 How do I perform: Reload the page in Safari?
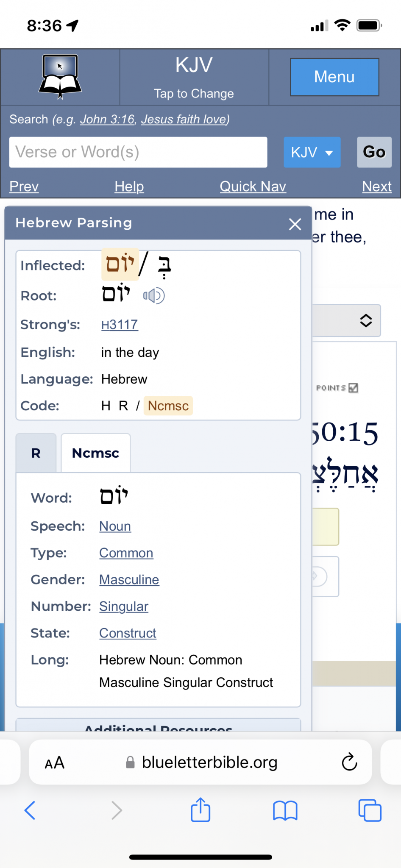(349, 762)
